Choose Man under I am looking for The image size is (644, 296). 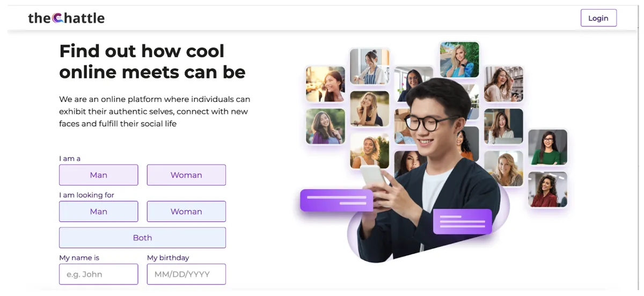click(99, 211)
